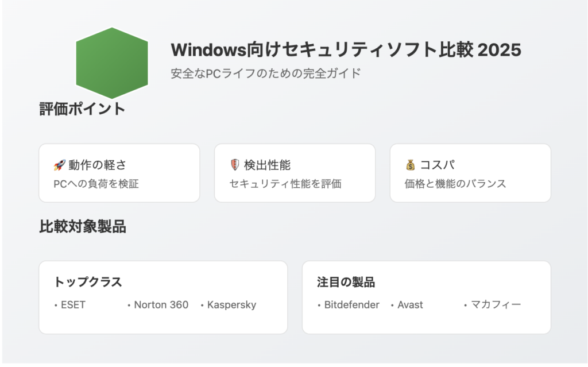Click the description PCへの負荷を検証
Image resolution: width=588 pixels, height=367 pixels.
(96, 184)
